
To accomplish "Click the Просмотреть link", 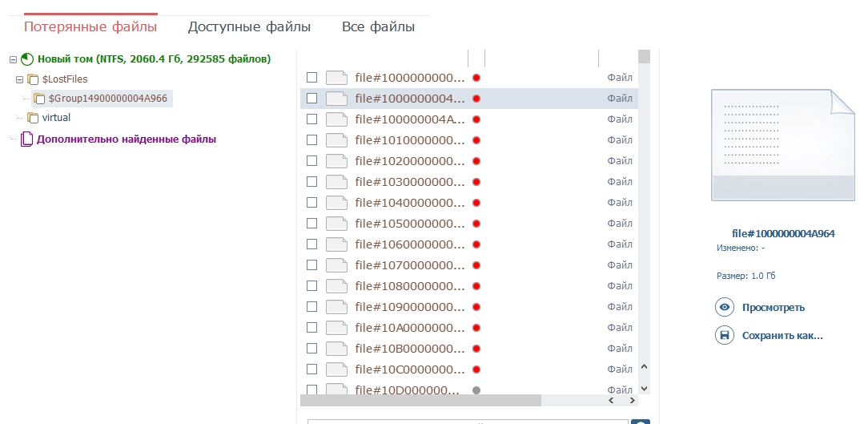I will (773, 307).
